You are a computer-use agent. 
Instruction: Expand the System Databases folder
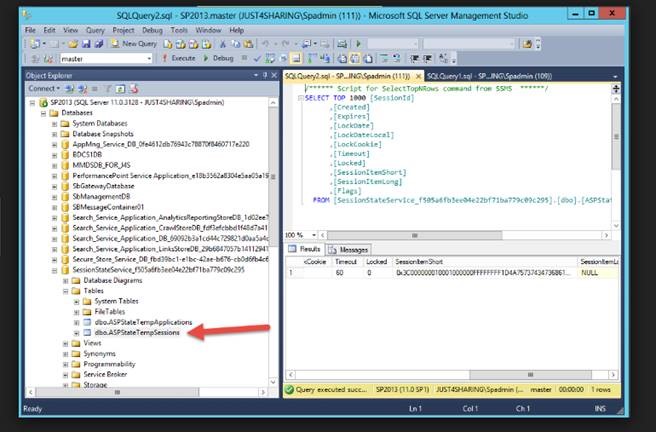(54, 123)
